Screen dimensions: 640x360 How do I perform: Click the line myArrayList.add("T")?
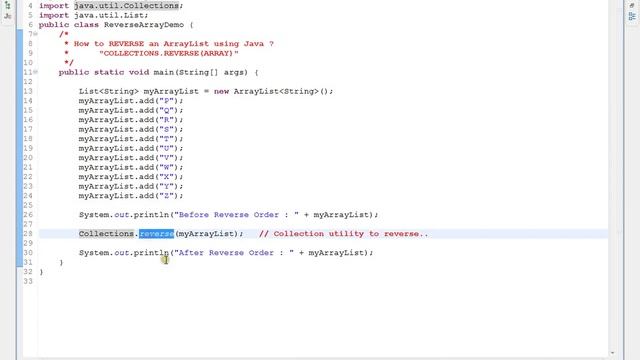131,139
